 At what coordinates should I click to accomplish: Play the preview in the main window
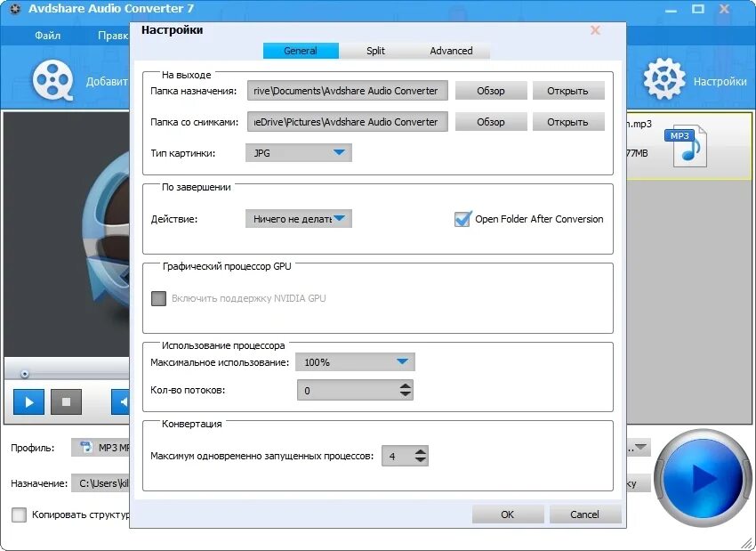coord(29,402)
